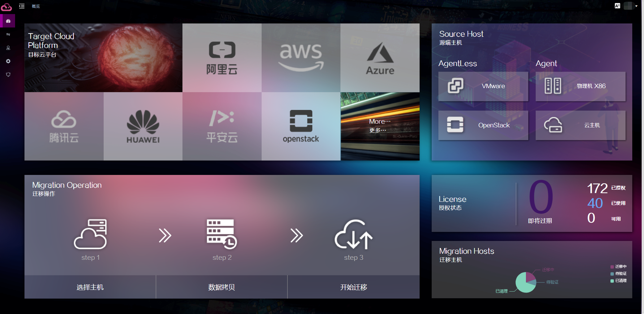Screen dimensions: 644x314
Task: Choose 云主机 agent source host
Action: pos(581,125)
